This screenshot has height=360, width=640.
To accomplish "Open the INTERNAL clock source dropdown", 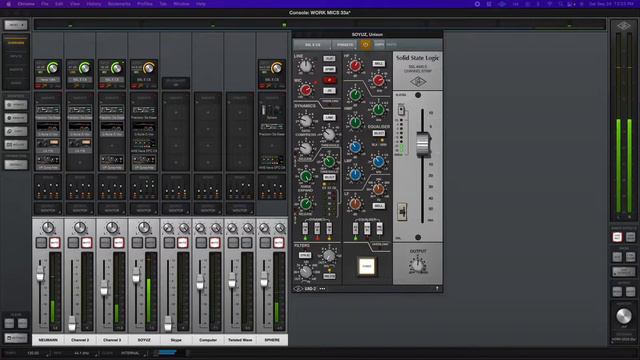I will [x=131, y=353].
